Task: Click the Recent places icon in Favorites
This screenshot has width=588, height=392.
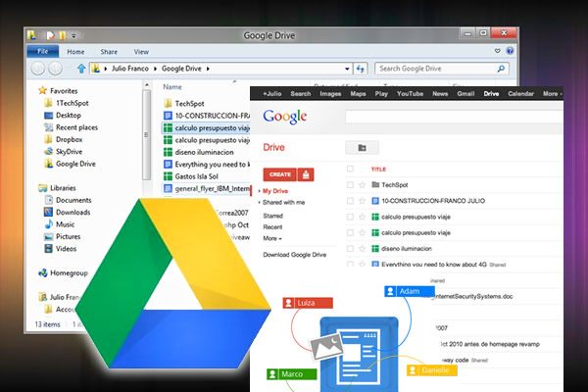Action: point(48,127)
